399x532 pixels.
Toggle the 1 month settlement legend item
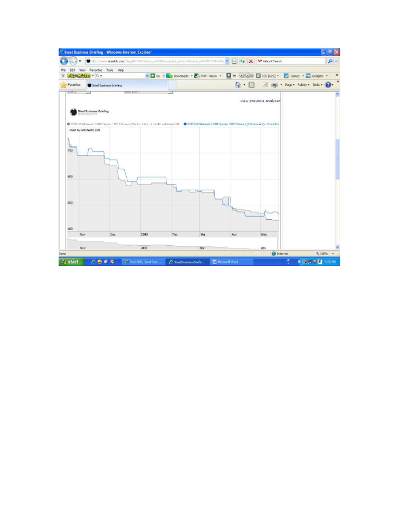[124, 124]
